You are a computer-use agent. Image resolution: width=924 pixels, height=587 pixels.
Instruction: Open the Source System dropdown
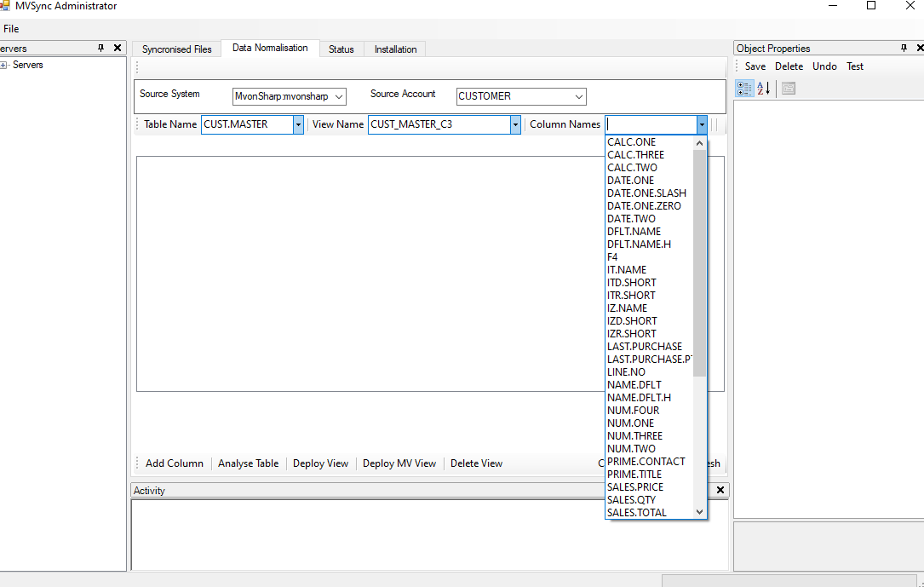click(339, 96)
